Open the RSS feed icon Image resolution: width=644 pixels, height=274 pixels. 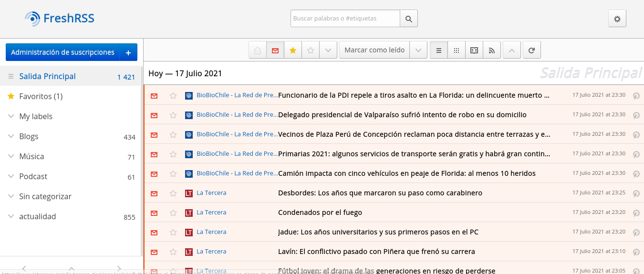pyautogui.click(x=492, y=50)
